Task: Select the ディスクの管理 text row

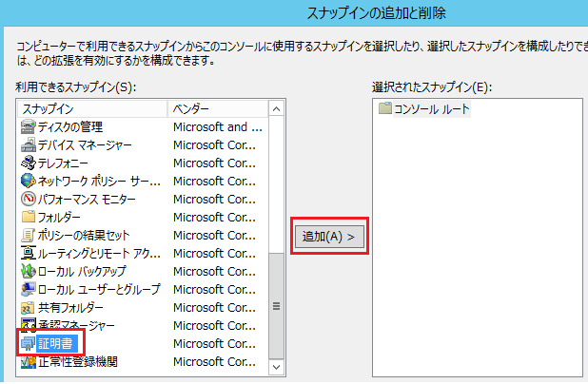Action: coord(70,127)
